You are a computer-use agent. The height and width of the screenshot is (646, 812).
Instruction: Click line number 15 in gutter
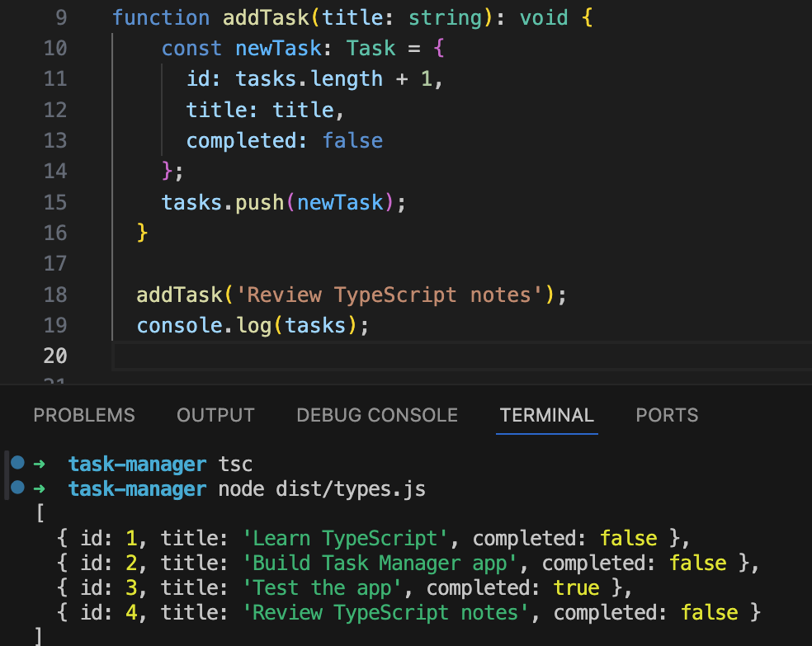55,202
